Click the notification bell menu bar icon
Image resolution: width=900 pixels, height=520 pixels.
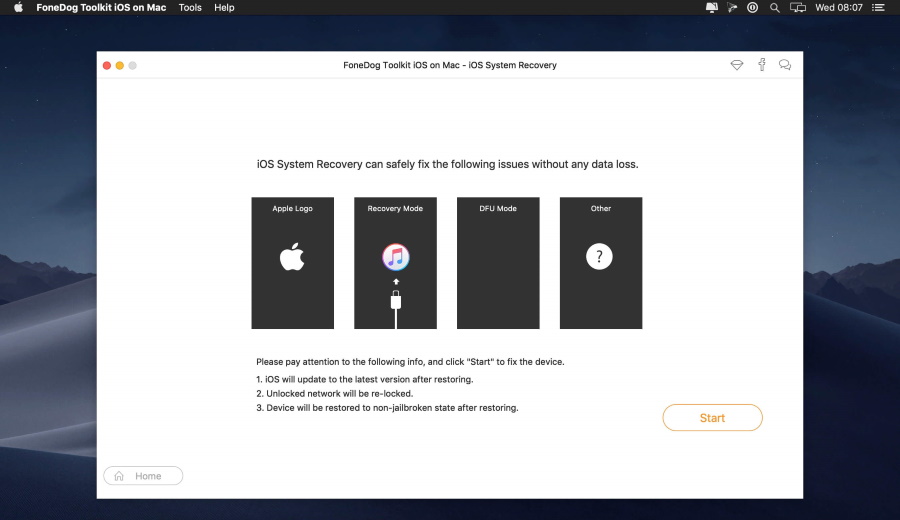[712, 7]
